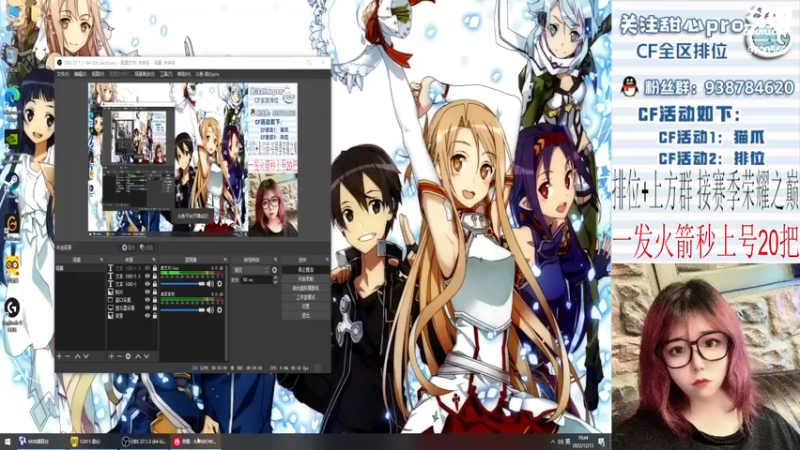The image size is (800, 450).
Task: Open the 渐变 transition dropdown
Action: (x=251, y=270)
